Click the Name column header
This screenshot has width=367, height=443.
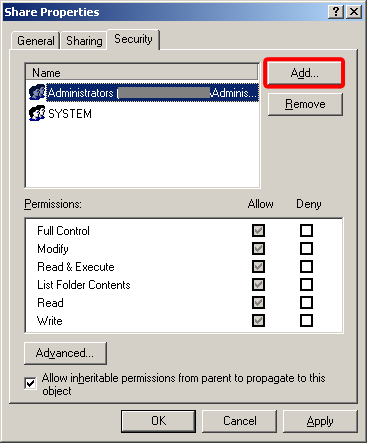pos(142,72)
